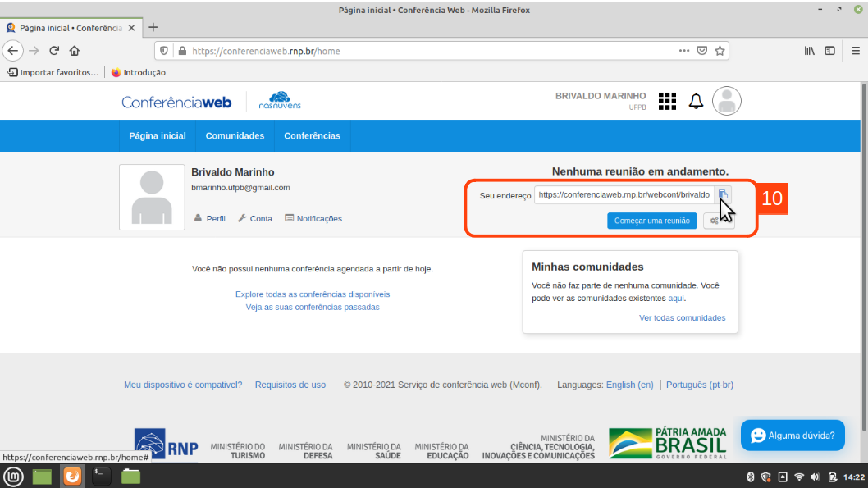Switch to Conferências tab
The image size is (868, 488).
point(312,136)
